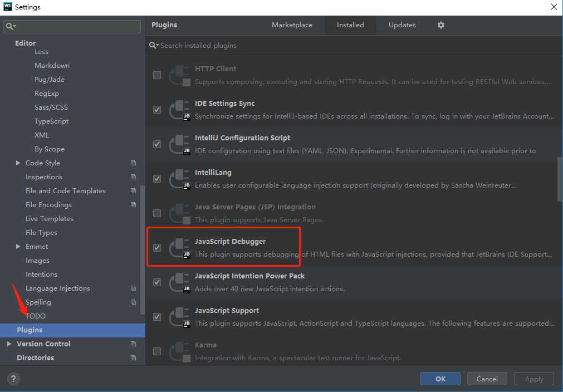The height and width of the screenshot is (392, 563).
Task: Click the Apply button
Action: coord(534,379)
